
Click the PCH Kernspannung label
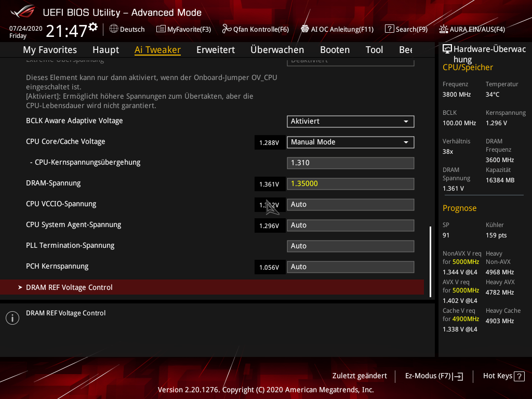tap(57, 267)
